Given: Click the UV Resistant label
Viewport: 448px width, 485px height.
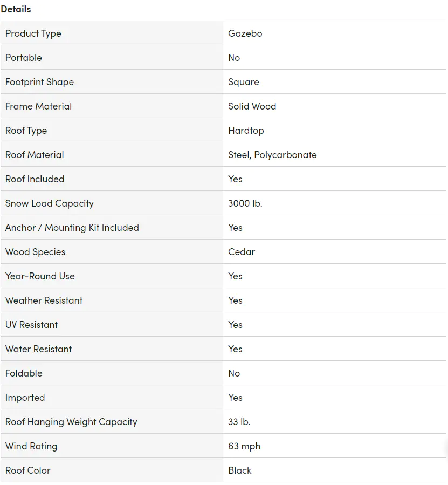Looking at the screenshot, I should tap(31, 325).
